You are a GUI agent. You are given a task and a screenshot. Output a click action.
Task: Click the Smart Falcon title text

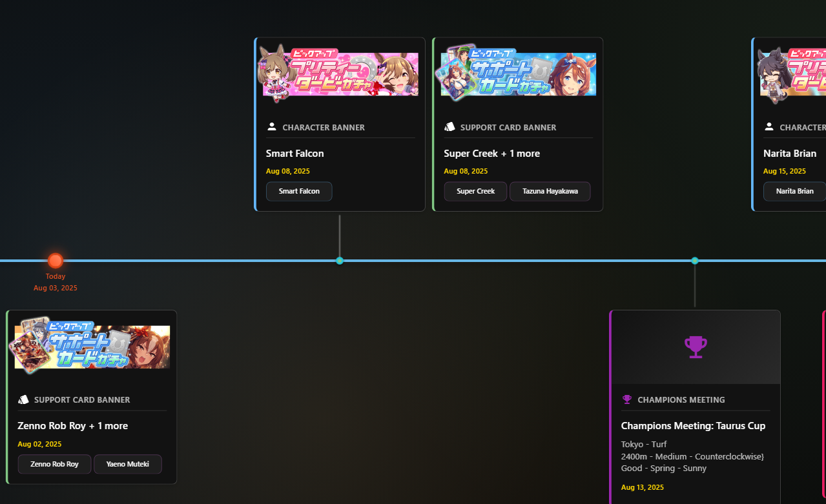295,154
